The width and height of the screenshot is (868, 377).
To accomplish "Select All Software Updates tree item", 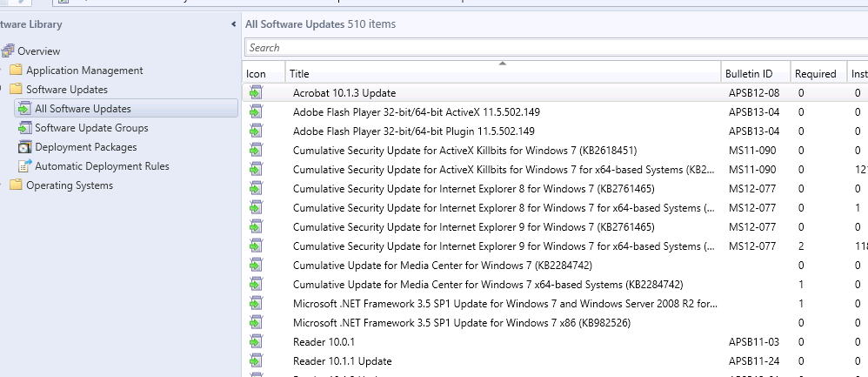I will tap(83, 109).
